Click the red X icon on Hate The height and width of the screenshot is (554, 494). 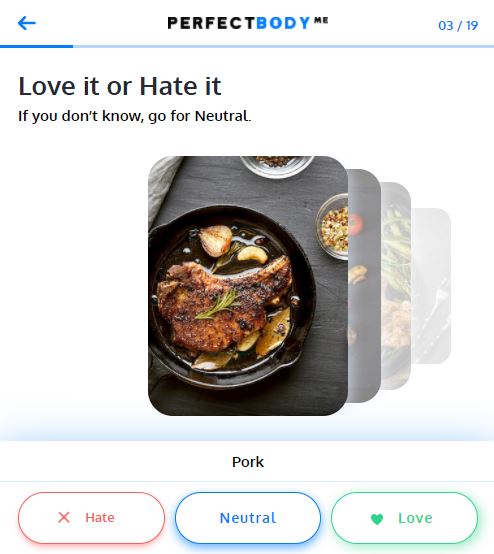pos(64,518)
